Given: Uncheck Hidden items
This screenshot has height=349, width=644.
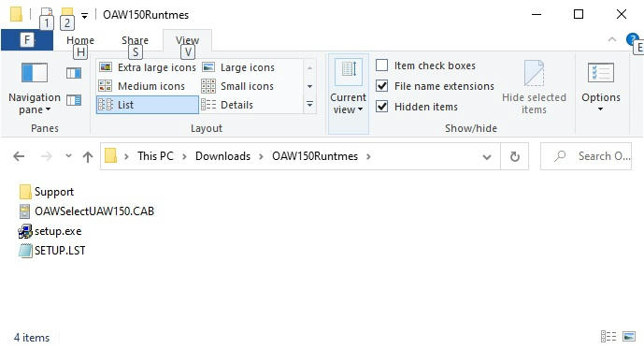Looking at the screenshot, I should point(382,107).
